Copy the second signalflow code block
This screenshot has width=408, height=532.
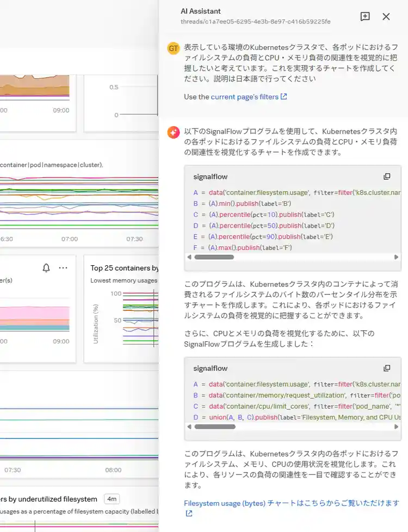(387, 368)
